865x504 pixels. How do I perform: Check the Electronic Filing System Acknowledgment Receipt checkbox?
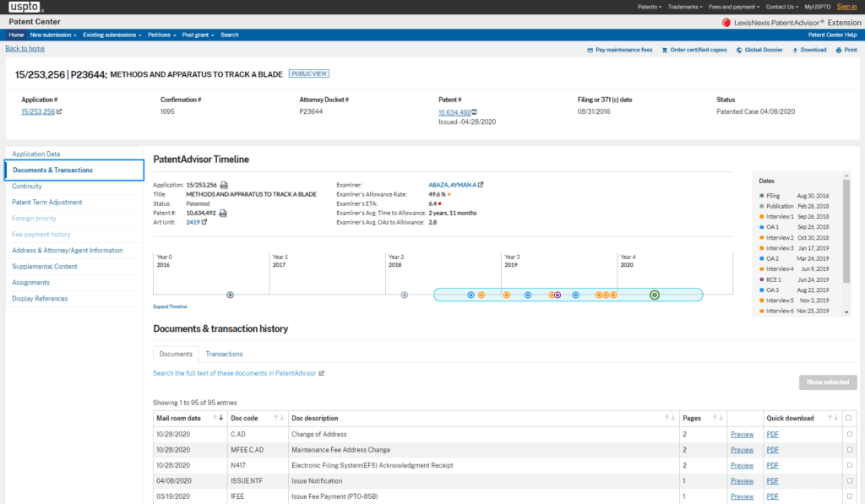pyautogui.click(x=850, y=465)
